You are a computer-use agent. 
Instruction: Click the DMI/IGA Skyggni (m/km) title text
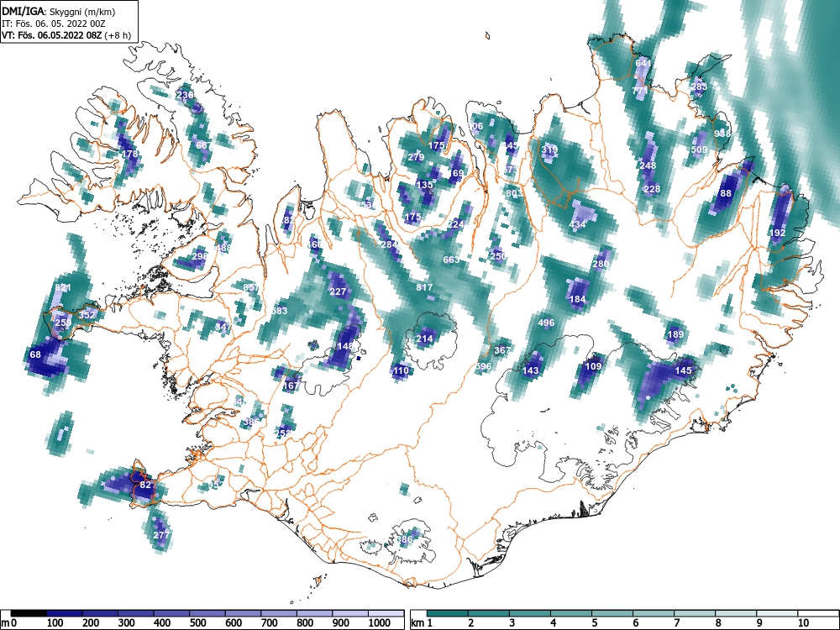click(x=59, y=11)
